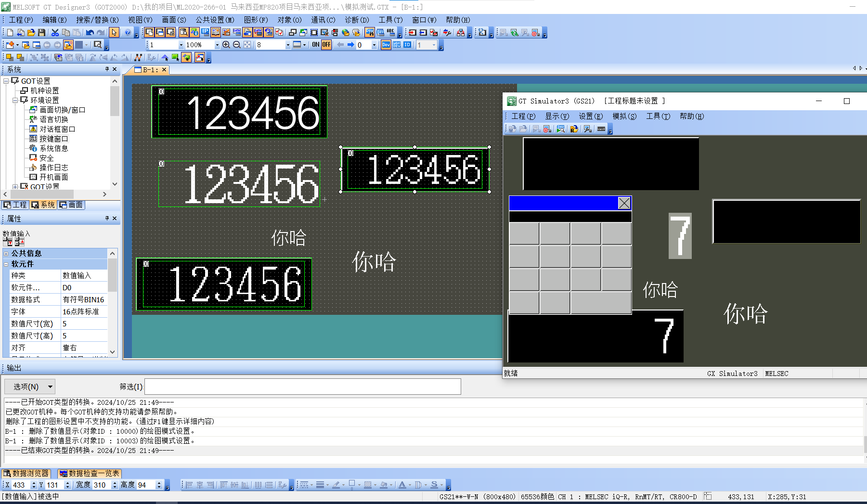Viewport: 867px width, 504px height.
Task: Click the Undo arrow icon
Action: [x=90, y=33]
